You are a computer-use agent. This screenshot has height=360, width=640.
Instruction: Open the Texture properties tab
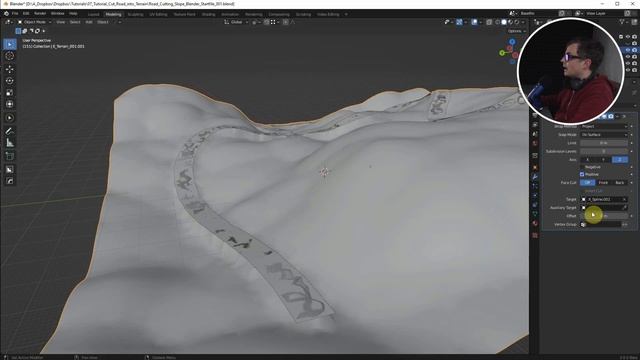(x=535, y=235)
